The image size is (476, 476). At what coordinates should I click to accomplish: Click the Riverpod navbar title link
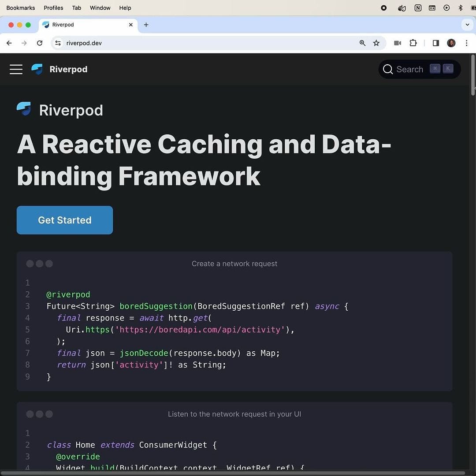click(x=68, y=69)
